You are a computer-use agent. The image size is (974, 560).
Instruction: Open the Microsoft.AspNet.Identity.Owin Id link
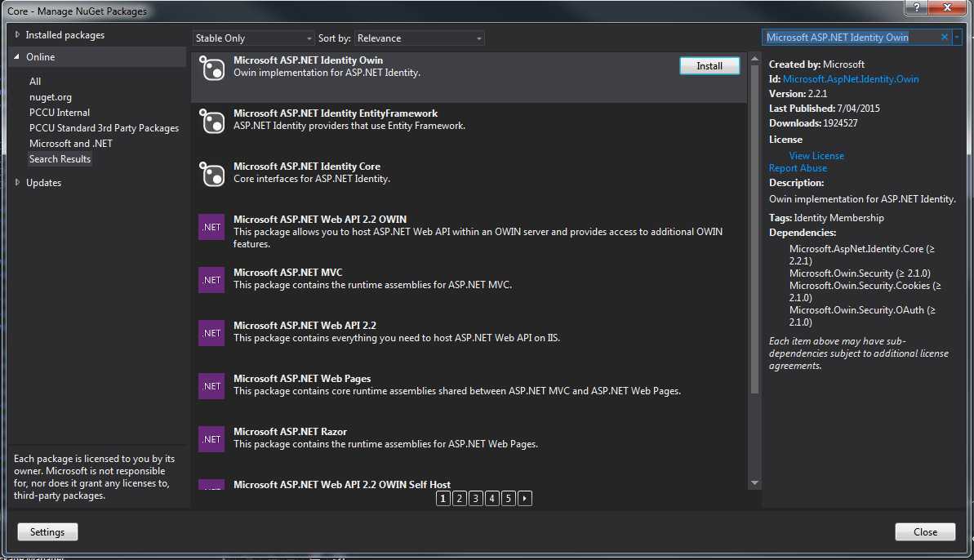pyautogui.click(x=851, y=79)
